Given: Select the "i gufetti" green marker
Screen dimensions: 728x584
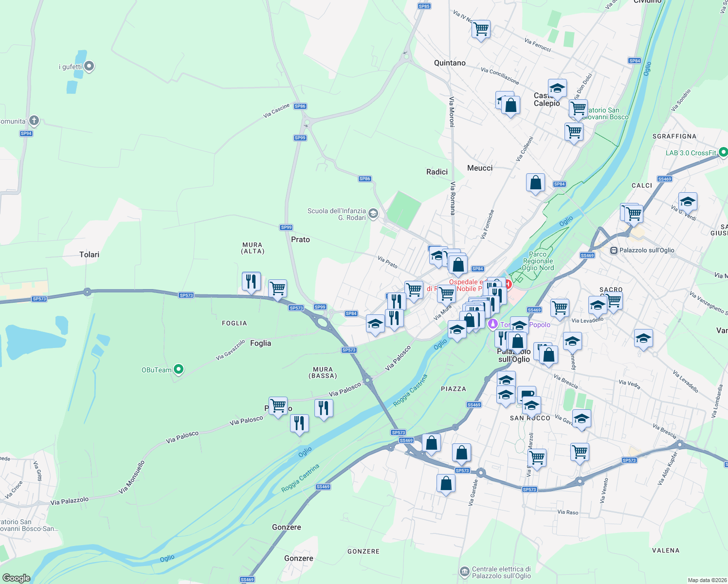Looking at the screenshot, I should [89, 65].
